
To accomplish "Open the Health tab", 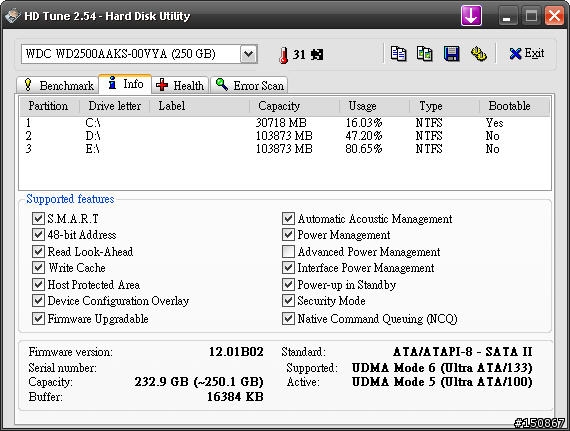I will pos(180,85).
